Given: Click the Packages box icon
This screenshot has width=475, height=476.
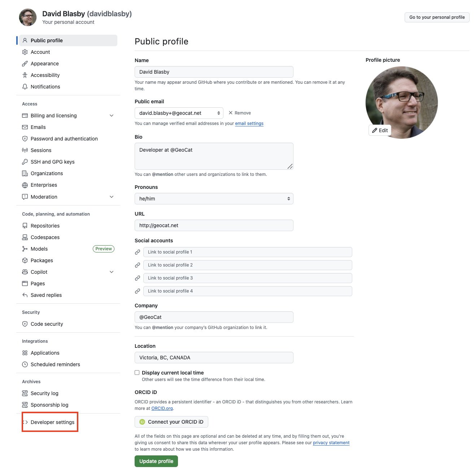Looking at the screenshot, I should [x=25, y=260].
